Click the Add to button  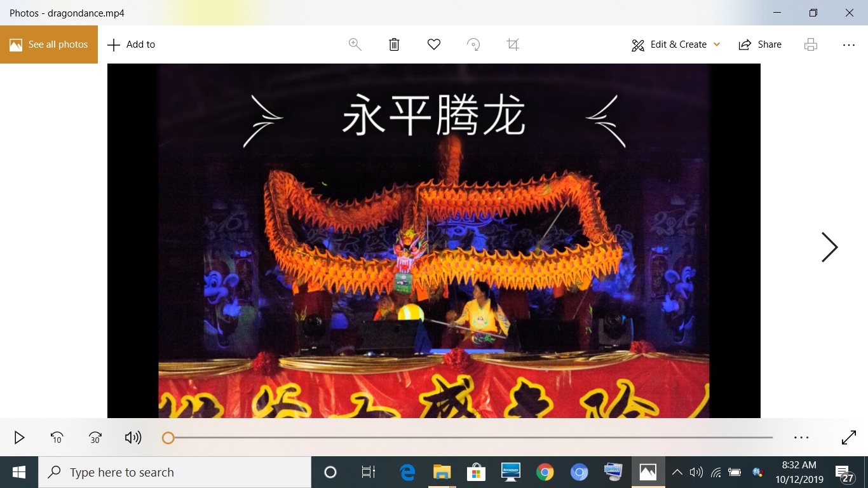(x=132, y=44)
